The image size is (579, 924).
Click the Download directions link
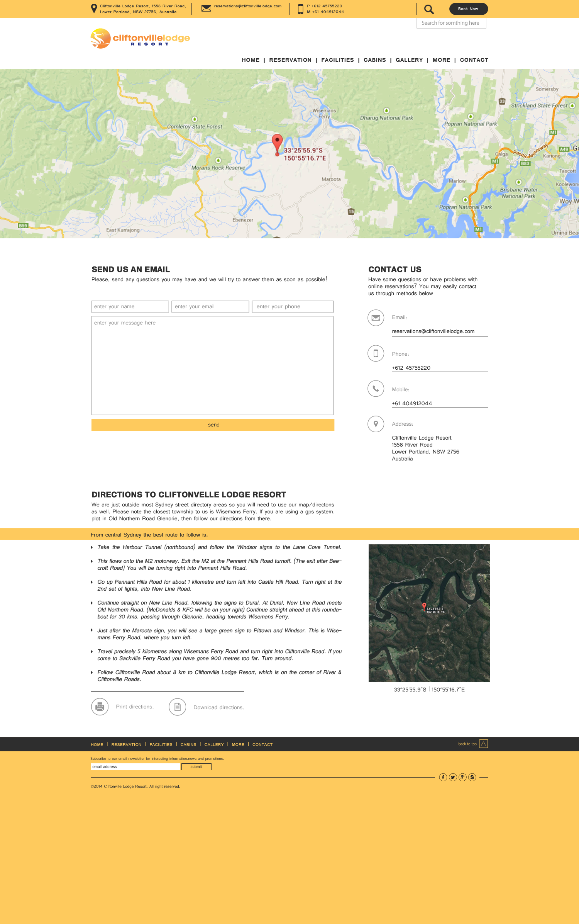pos(218,708)
